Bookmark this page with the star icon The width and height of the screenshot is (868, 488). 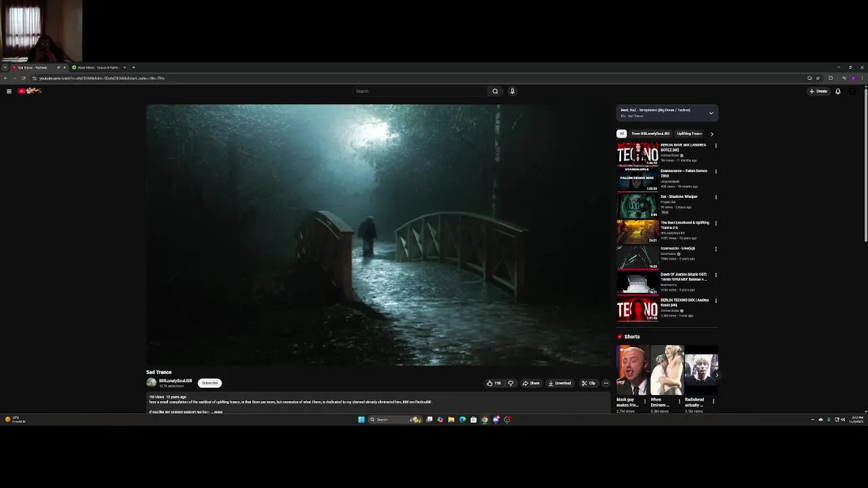818,78
